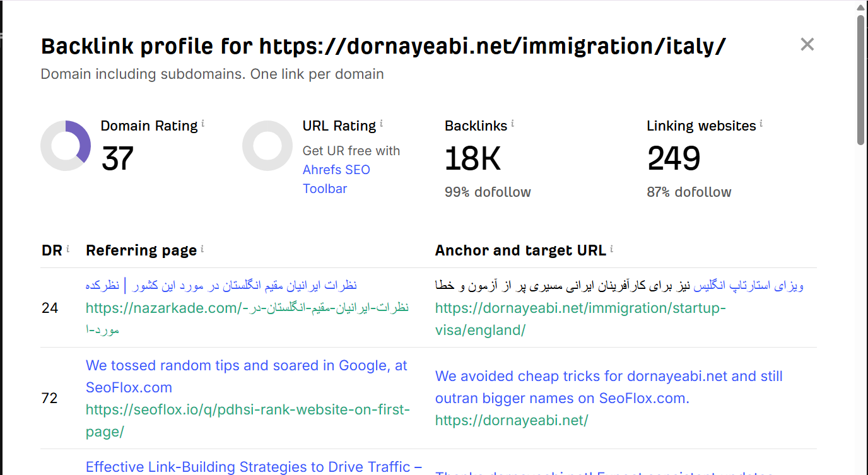868x475 pixels.
Task: Open the nazarkade.com referring page URL
Action: pyautogui.click(x=247, y=308)
